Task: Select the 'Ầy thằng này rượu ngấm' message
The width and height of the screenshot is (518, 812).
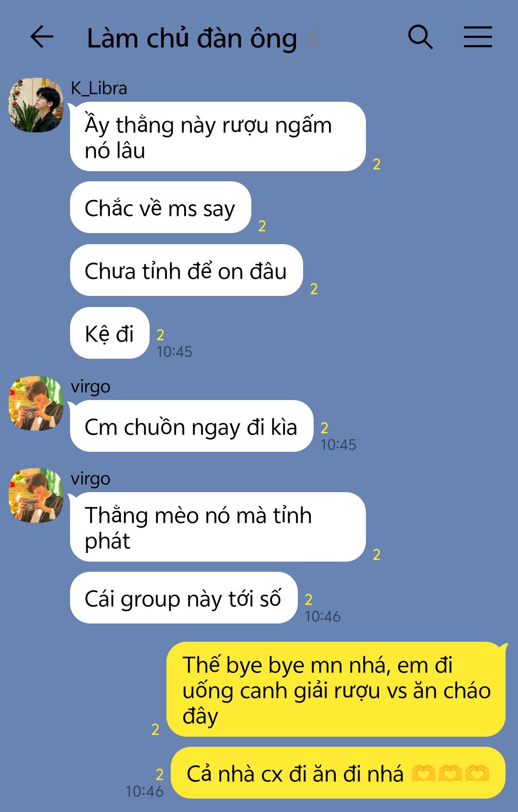Action: pos(218,137)
